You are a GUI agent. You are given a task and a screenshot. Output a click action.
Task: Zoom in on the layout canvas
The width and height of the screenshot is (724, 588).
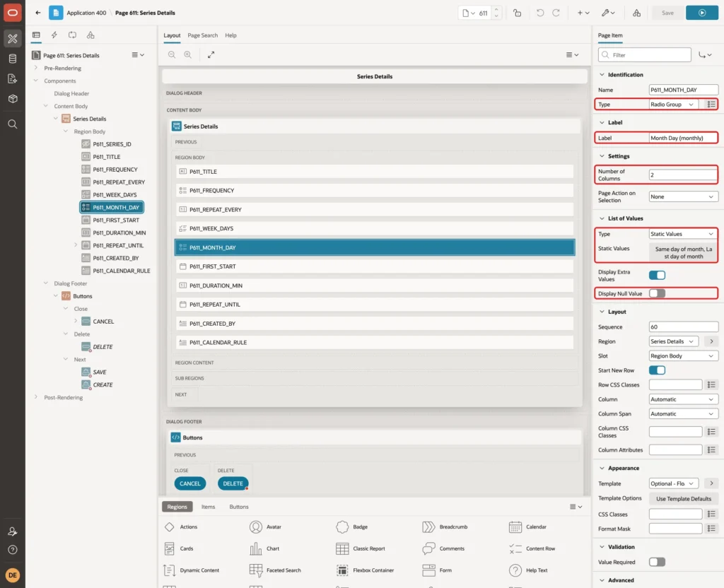coord(187,54)
